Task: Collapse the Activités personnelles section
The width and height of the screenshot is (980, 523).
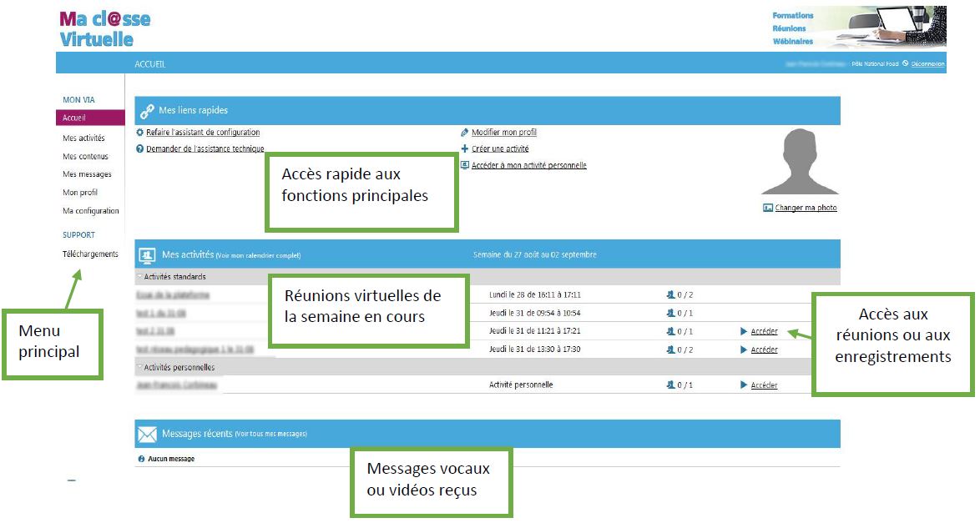Action: [x=139, y=368]
